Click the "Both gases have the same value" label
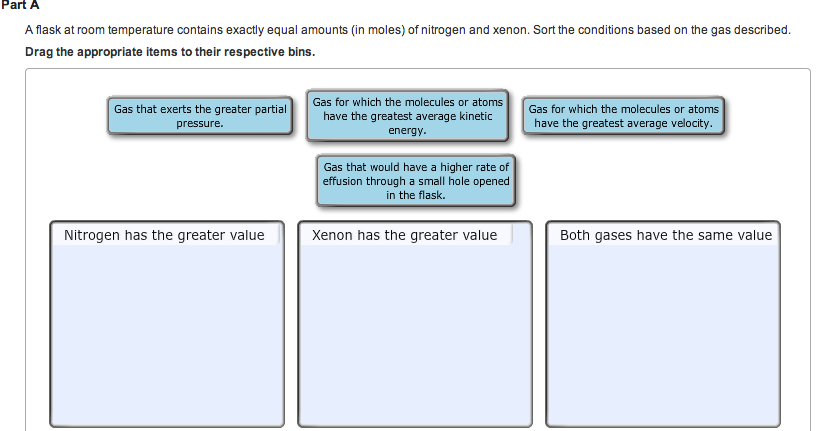The height and width of the screenshot is (431, 839). (x=666, y=235)
